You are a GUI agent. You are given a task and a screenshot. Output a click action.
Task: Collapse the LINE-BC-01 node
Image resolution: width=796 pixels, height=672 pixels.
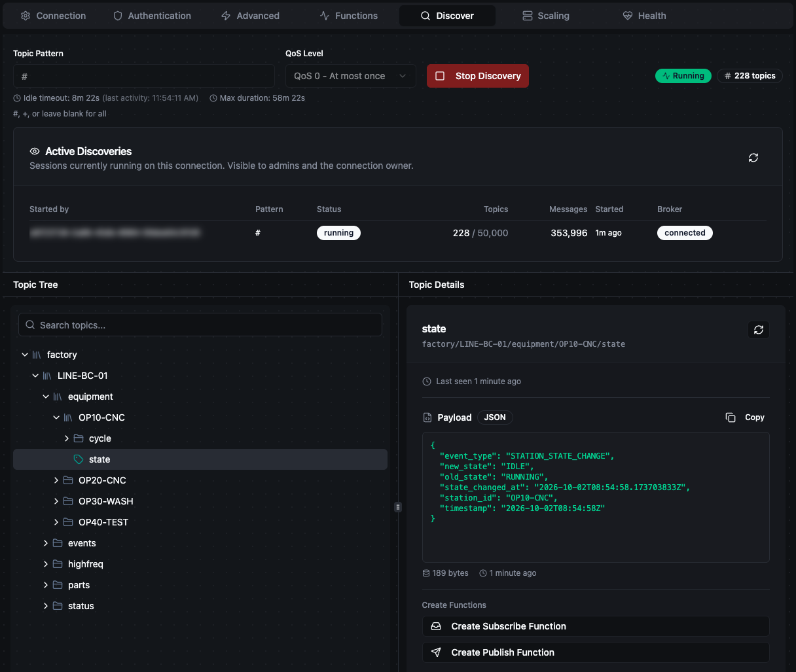[x=35, y=376]
